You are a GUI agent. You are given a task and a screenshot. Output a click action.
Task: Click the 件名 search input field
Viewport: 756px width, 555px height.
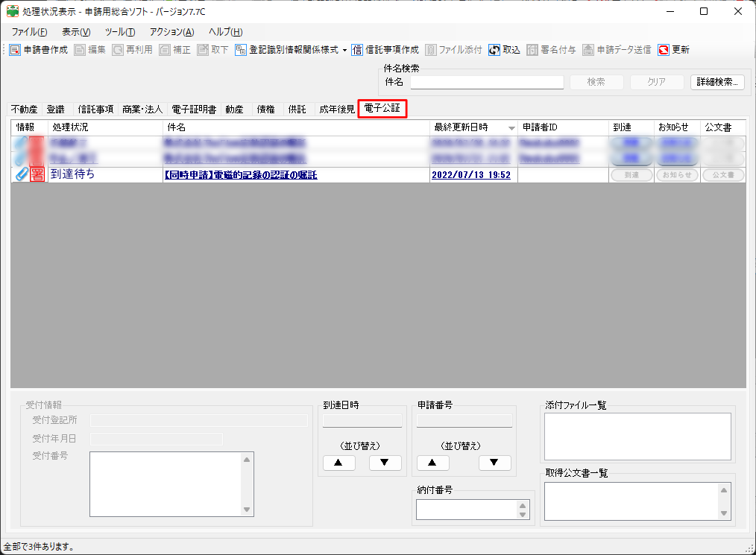click(487, 82)
